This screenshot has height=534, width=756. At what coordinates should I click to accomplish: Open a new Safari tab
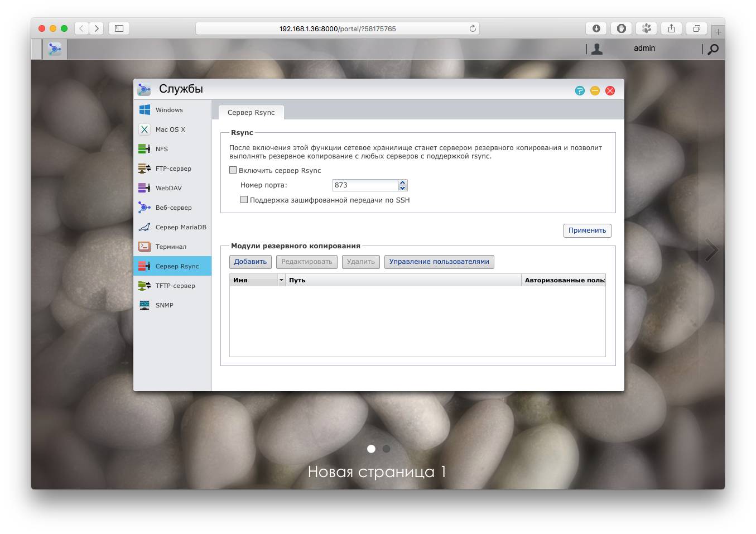718,32
